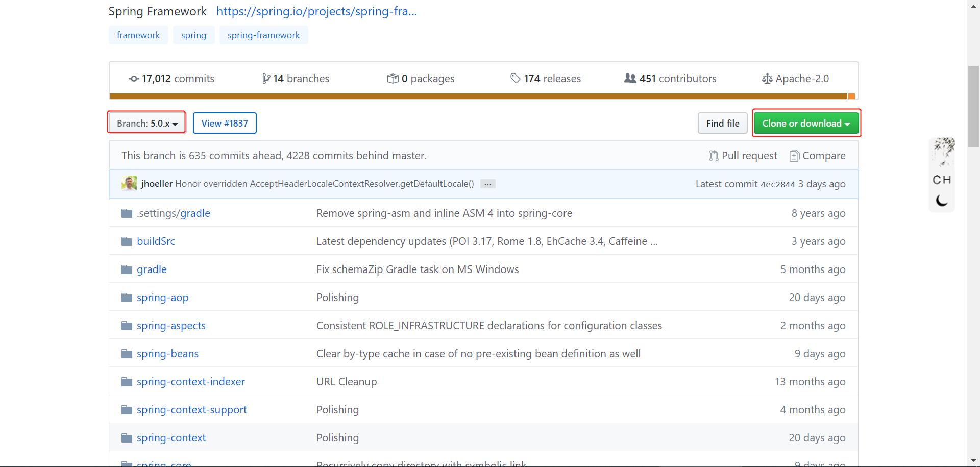Viewport: 980px width, 467px height.
Task: Click the contributors people icon
Action: (x=630, y=79)
